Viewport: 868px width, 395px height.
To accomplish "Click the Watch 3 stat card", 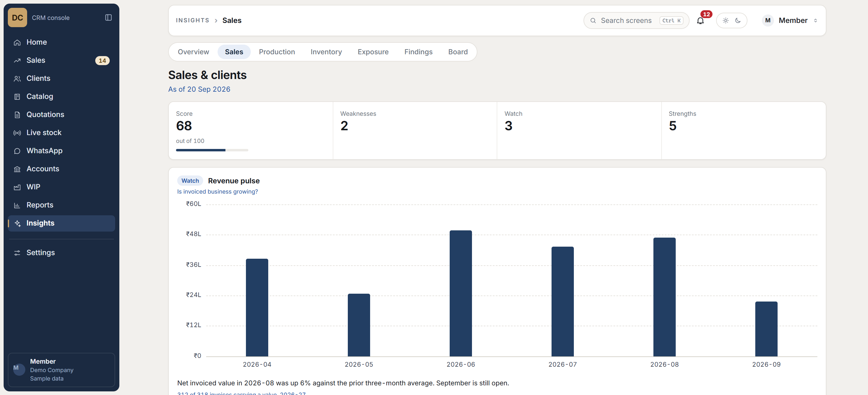I will (x=579, y=131).
